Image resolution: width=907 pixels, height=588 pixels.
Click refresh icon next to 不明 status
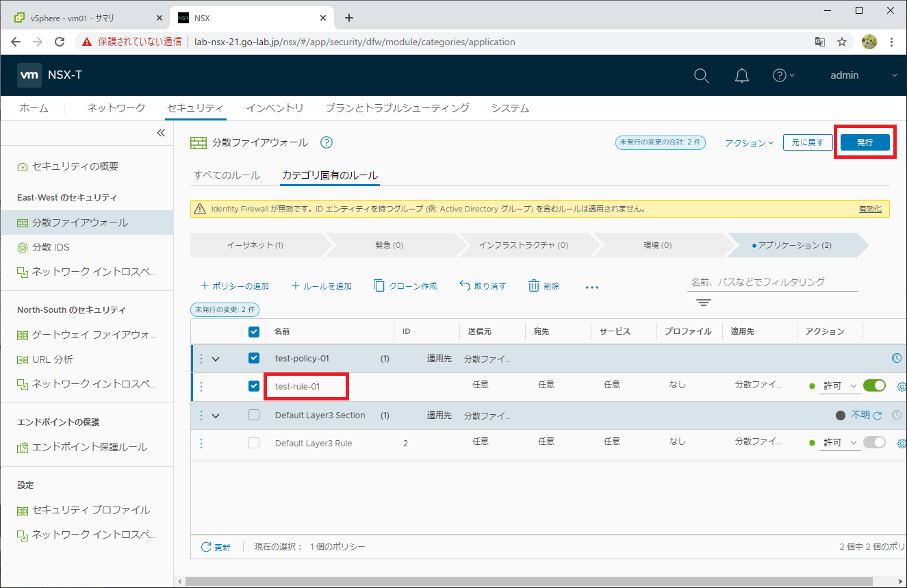click(878, 416)
